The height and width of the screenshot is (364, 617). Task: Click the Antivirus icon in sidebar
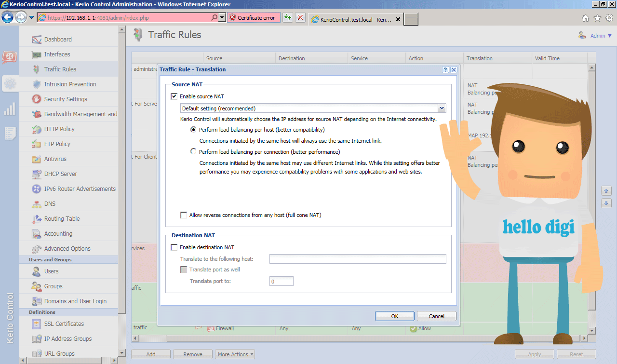37,159
